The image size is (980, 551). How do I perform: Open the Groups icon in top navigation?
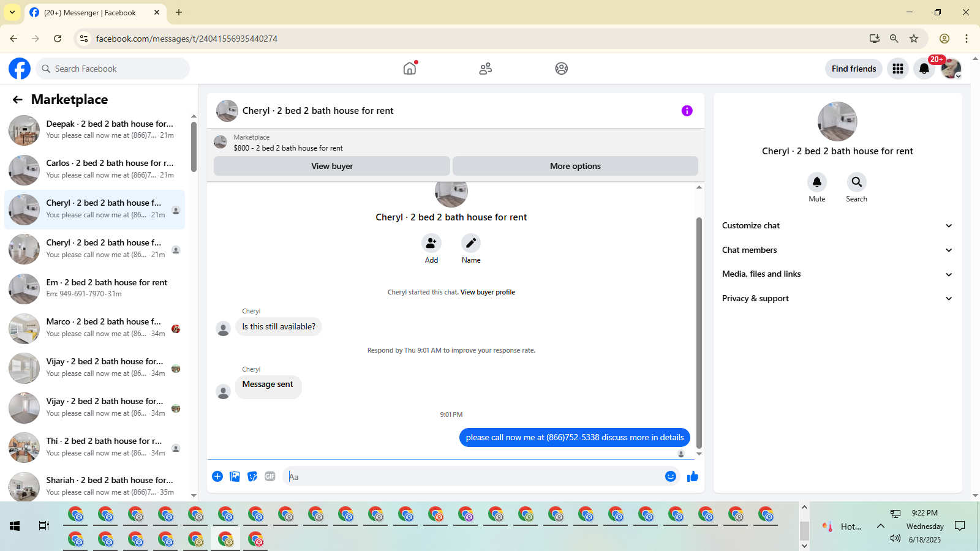point(562,69)
